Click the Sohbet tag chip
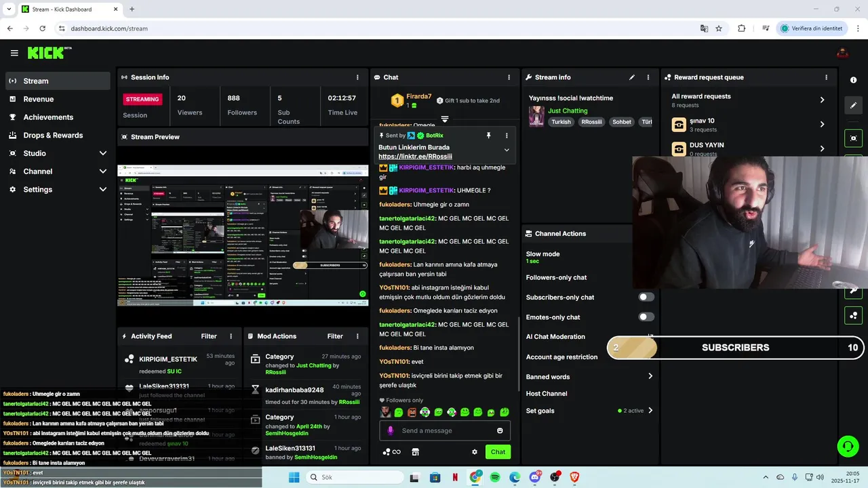Screen dimensions: 868x488 pos(622,122)
